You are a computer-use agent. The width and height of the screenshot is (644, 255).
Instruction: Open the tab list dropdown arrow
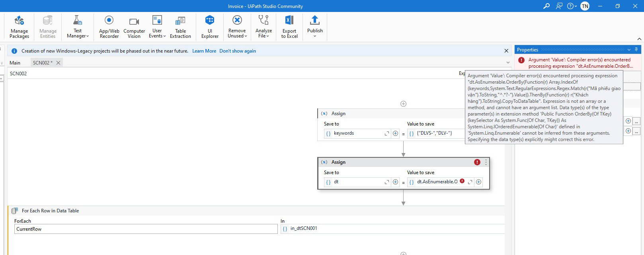[508, 63]
